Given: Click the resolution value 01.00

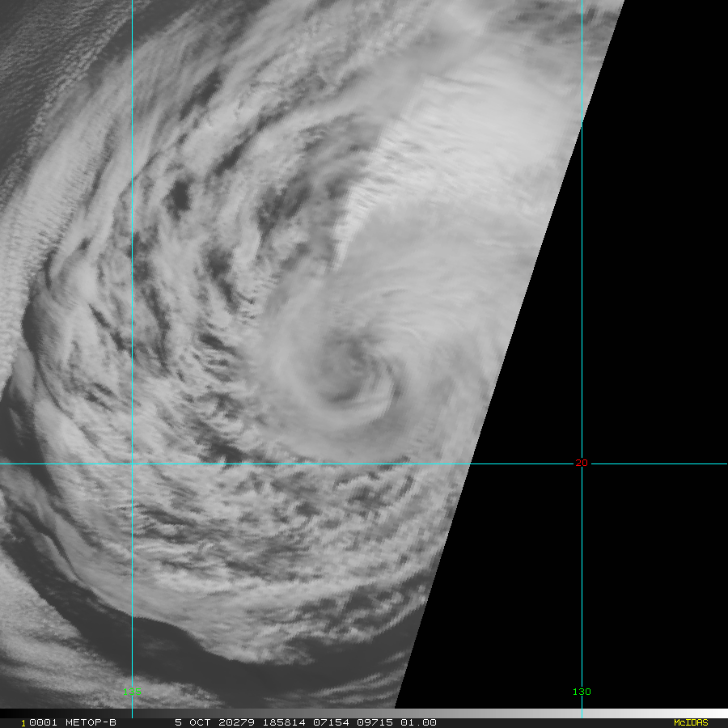Looking at the screenshot, I should [418, 722].
